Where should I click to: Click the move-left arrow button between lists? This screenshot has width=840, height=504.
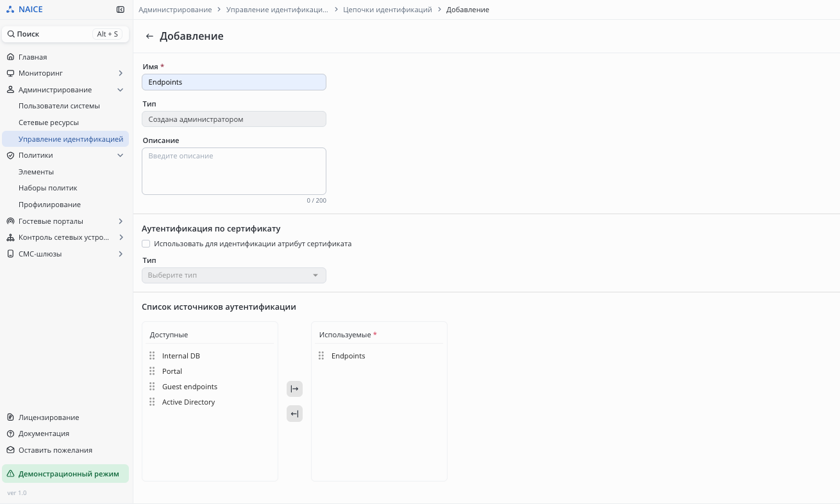(294, 414)
